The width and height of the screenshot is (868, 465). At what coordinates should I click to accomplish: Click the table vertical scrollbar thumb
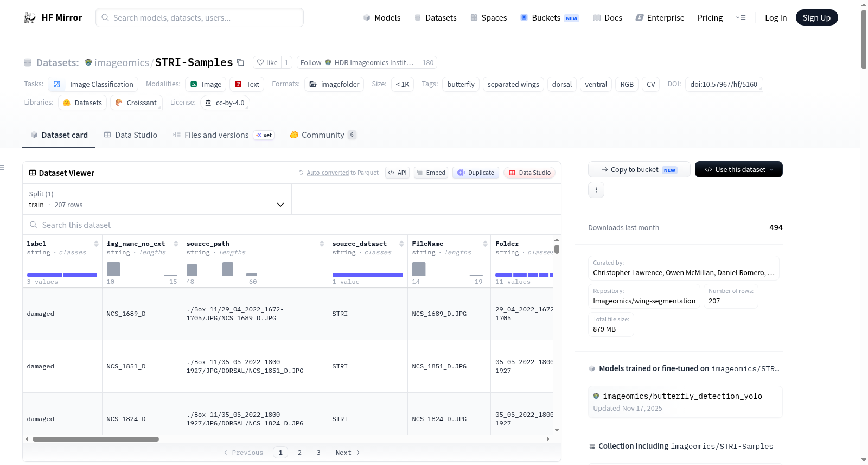tap(557, 250)
